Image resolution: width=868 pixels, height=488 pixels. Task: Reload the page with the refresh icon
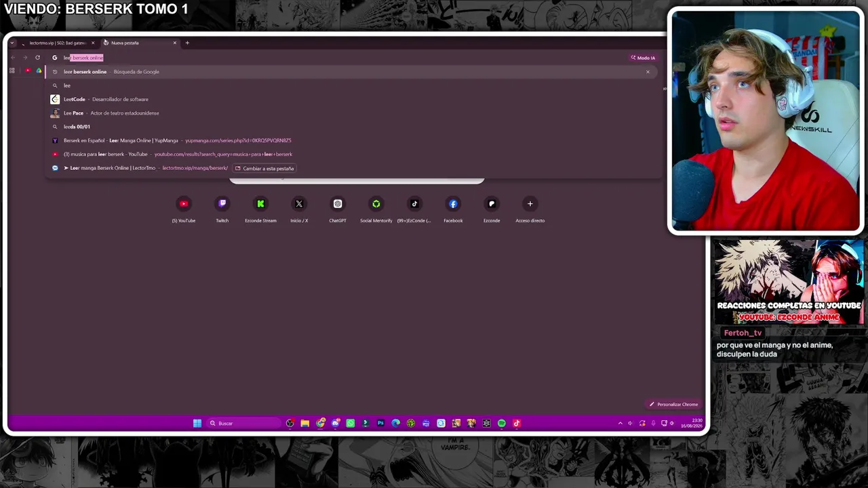pyautogui.click(x=37, y=58)
